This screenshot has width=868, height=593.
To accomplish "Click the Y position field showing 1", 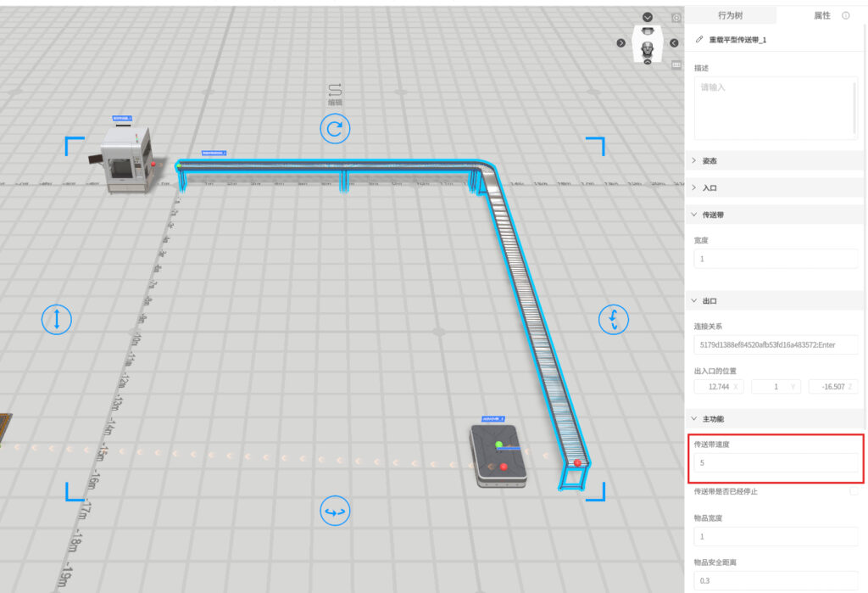I will [x=776, y=387].
